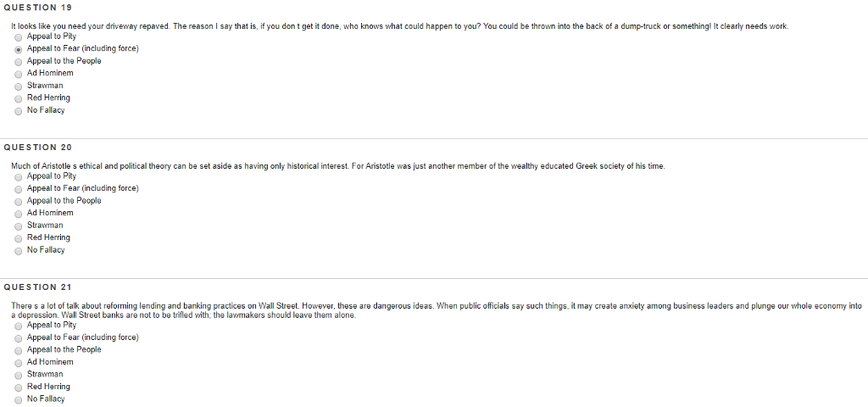The image size is (868, 407).
Task: Click selected Appeal to Fear option, Question 19
Action: click(19, 49)
